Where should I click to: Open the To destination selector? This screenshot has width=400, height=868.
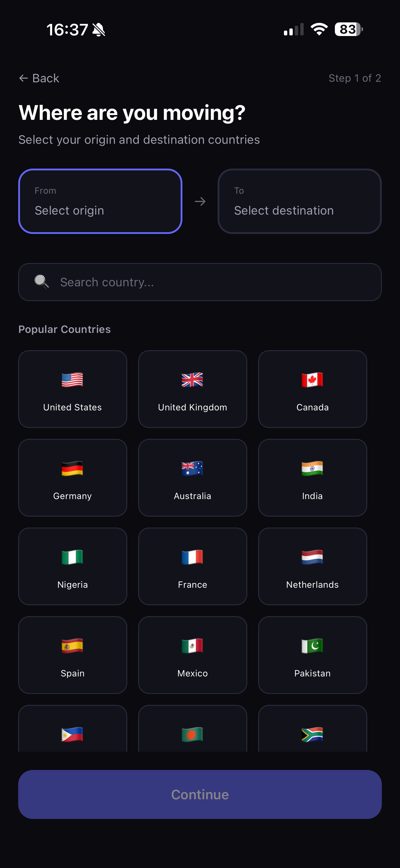[x=299, y=201]
